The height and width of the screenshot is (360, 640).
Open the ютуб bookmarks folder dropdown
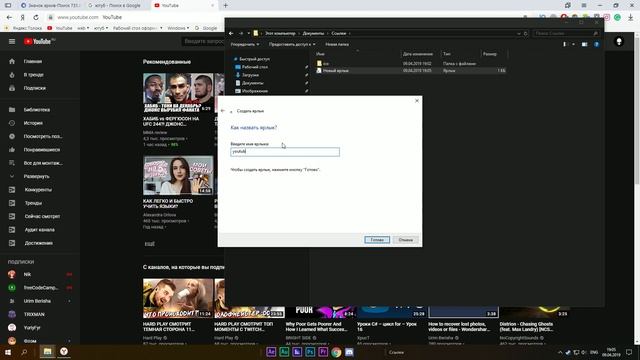click(x=101, y=28)
